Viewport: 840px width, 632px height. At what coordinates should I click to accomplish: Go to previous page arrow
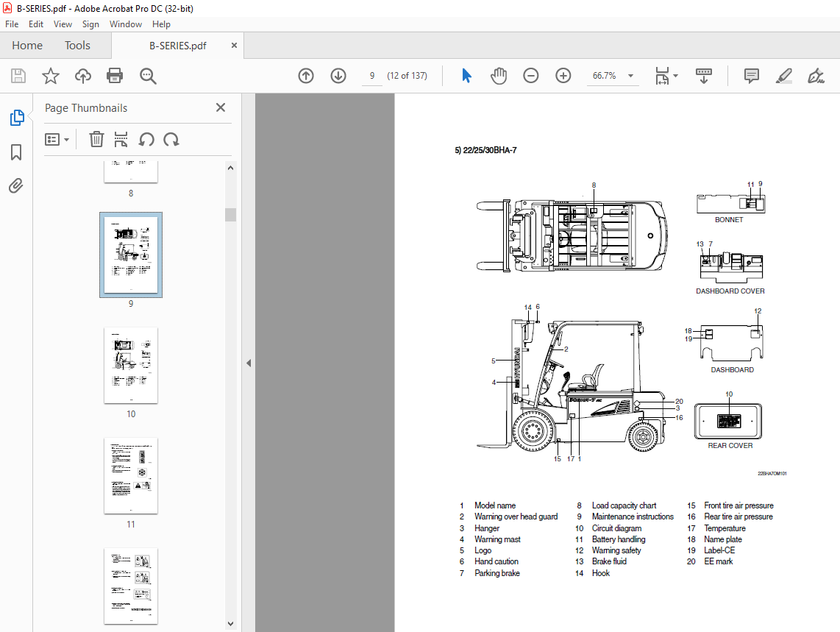pos(306,76)
